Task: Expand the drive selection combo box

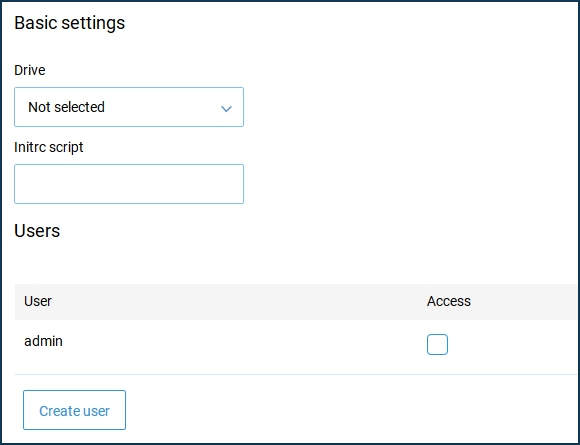Action: tap(129, 107)
